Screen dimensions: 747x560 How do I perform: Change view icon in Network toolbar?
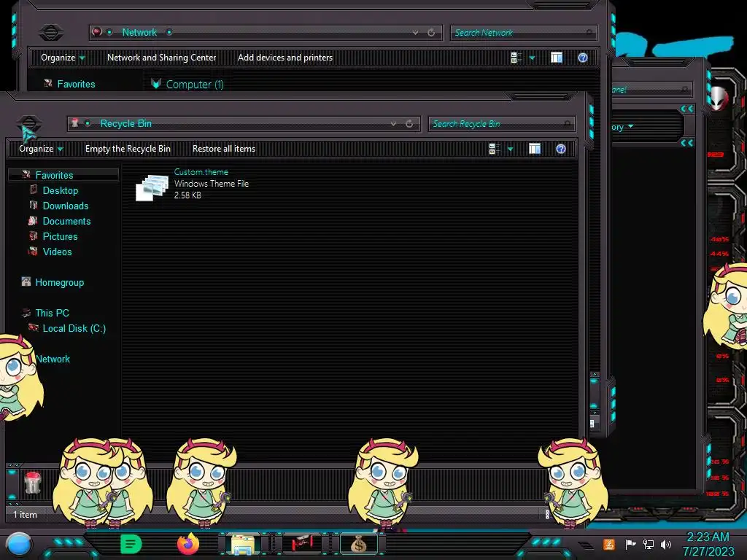[516, 58]
